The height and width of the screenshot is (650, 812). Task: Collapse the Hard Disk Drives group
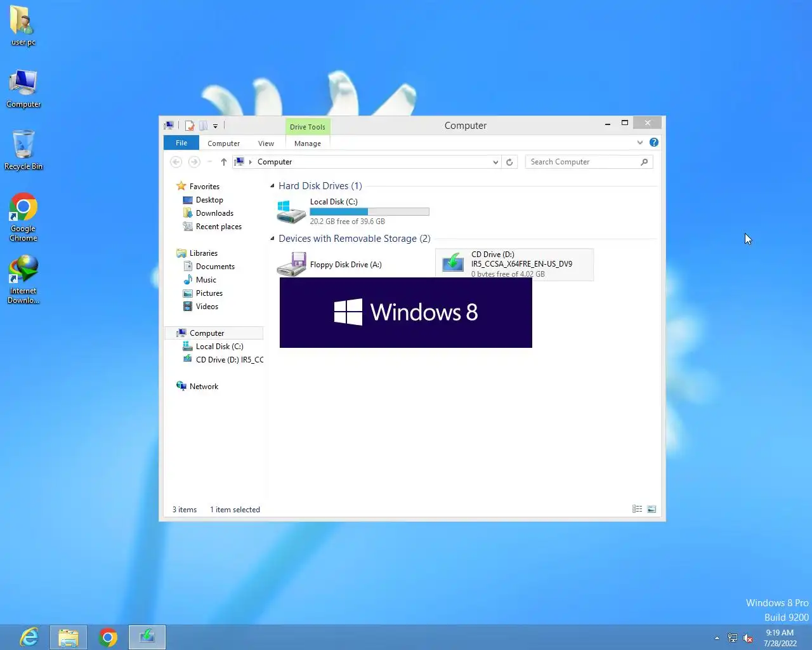[272, 186]
